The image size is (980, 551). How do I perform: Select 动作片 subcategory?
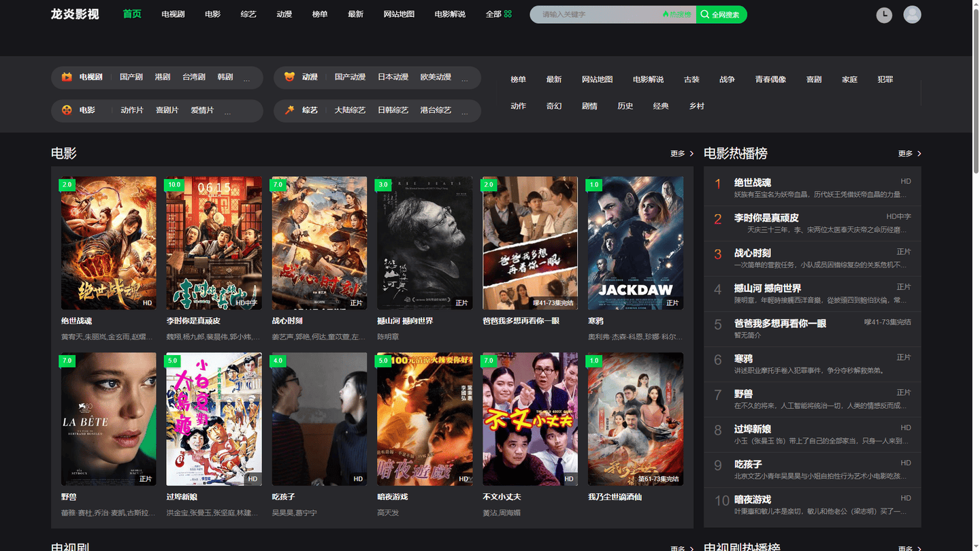coord(132,110)
